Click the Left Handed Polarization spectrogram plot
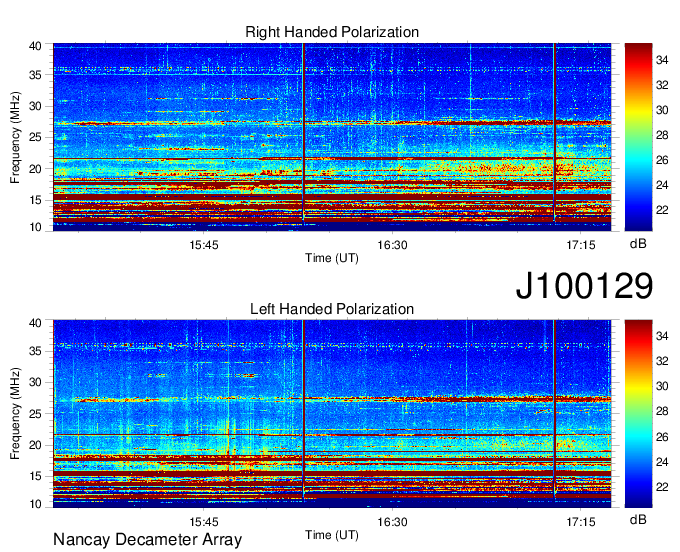 [332, 414]
